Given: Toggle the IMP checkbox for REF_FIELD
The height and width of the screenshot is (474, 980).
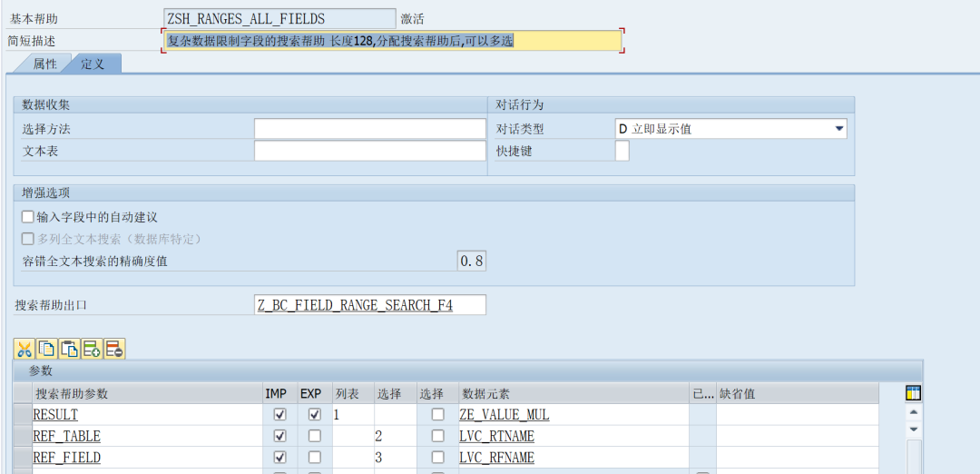Looking at the screenshot, I should [x=280, y=457].
